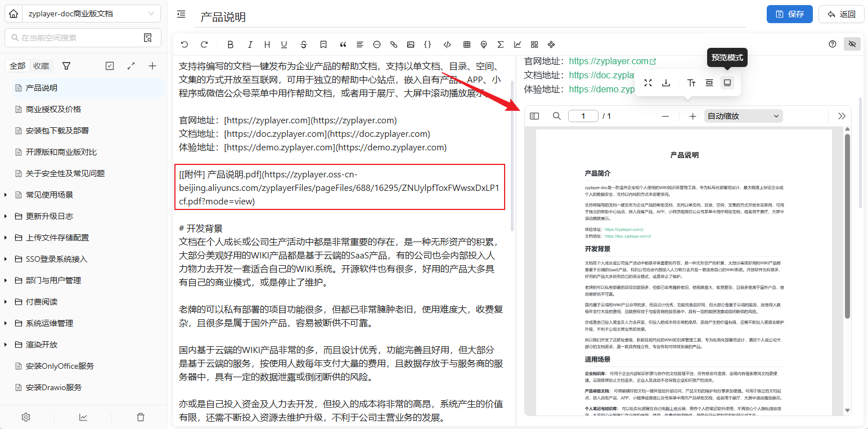Click the document search icon in search box

click(x=148, y=38)
